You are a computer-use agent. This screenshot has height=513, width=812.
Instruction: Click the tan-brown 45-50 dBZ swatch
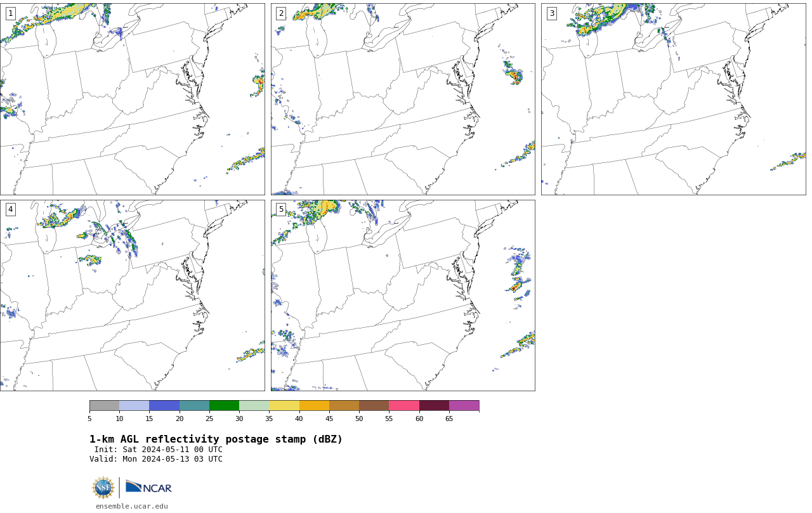click(x=344, y=406)
